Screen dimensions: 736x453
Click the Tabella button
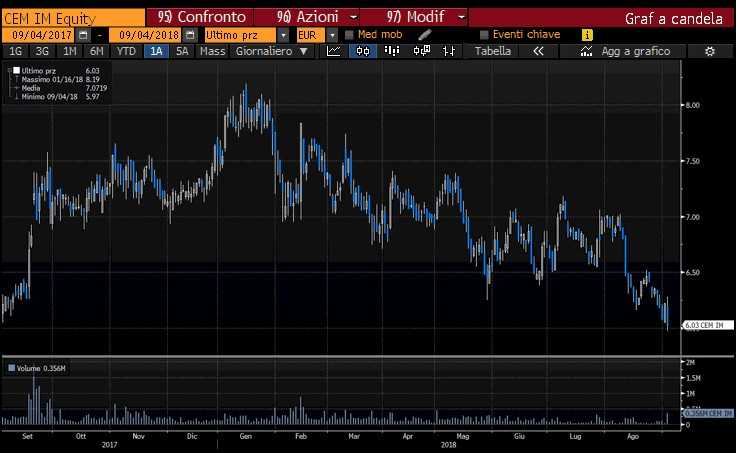492,51
